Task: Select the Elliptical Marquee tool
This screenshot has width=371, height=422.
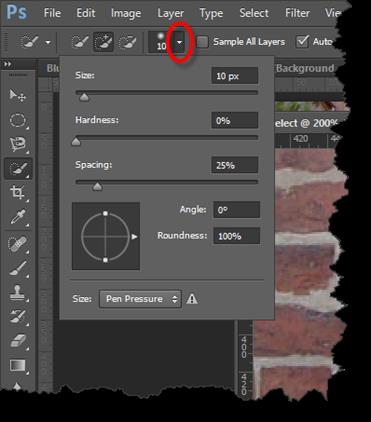Action: pos(18,120)
